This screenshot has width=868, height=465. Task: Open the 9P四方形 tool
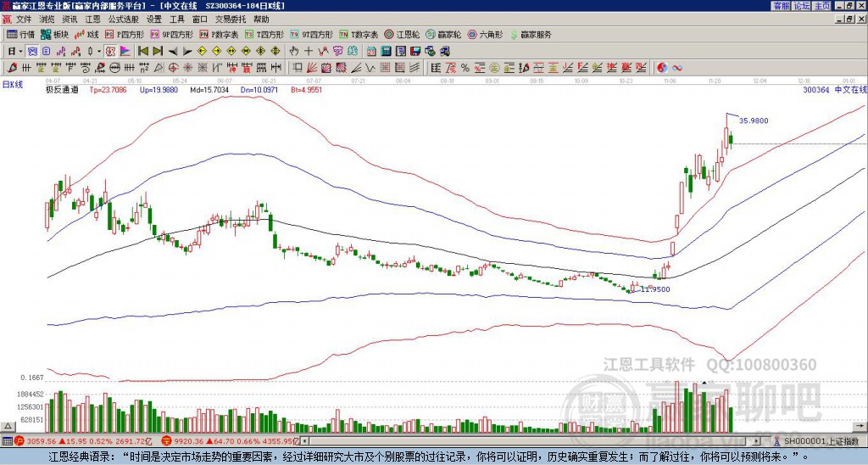(x=172, y=34)
